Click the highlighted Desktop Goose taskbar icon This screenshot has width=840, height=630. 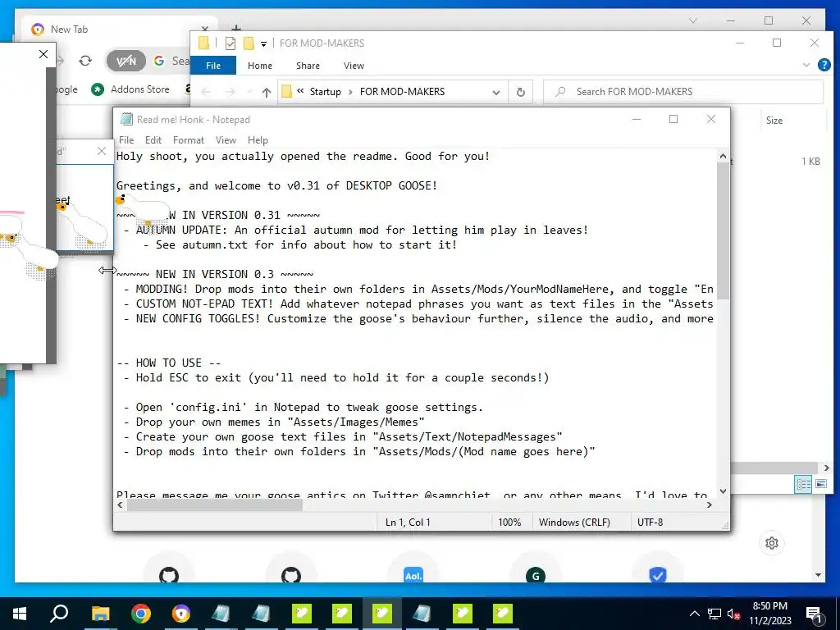382,614
